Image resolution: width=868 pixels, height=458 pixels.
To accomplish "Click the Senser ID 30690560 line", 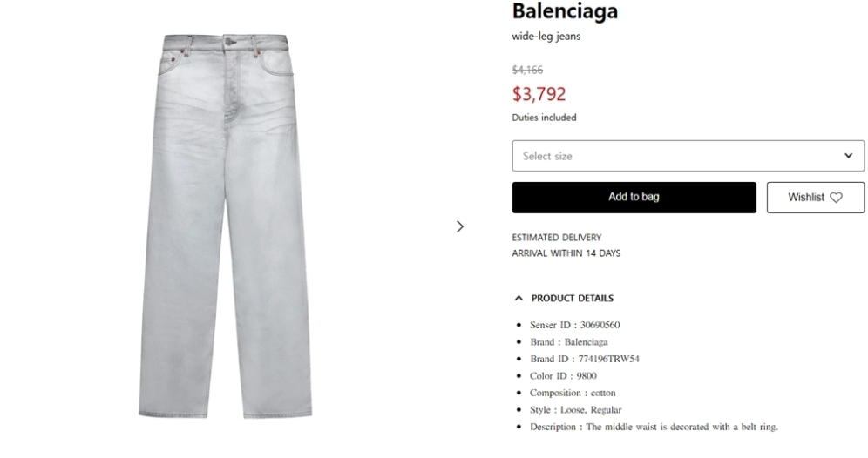I will coord(574,325).
